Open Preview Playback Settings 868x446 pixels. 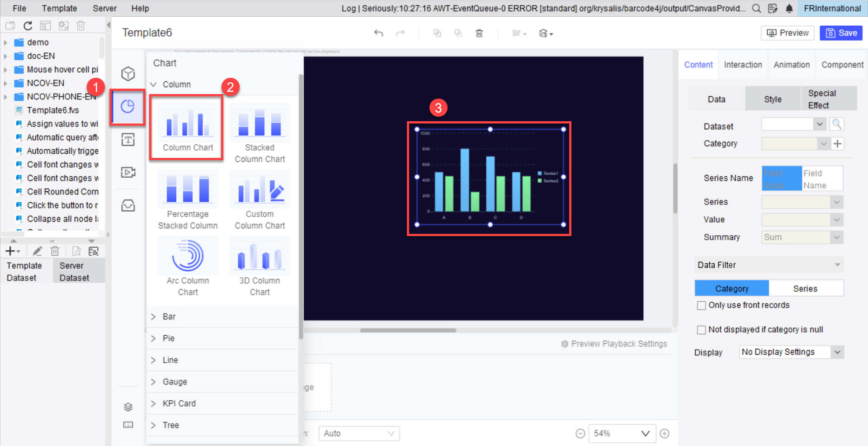tap(614, 344)
